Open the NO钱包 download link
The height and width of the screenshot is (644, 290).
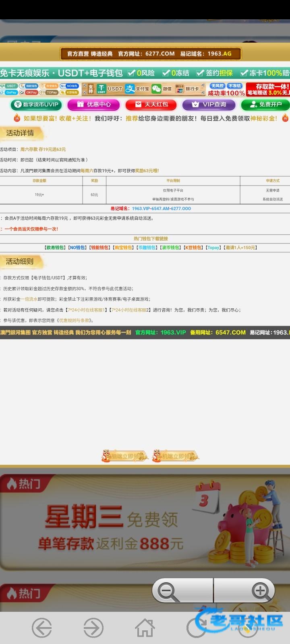point(77,248)
